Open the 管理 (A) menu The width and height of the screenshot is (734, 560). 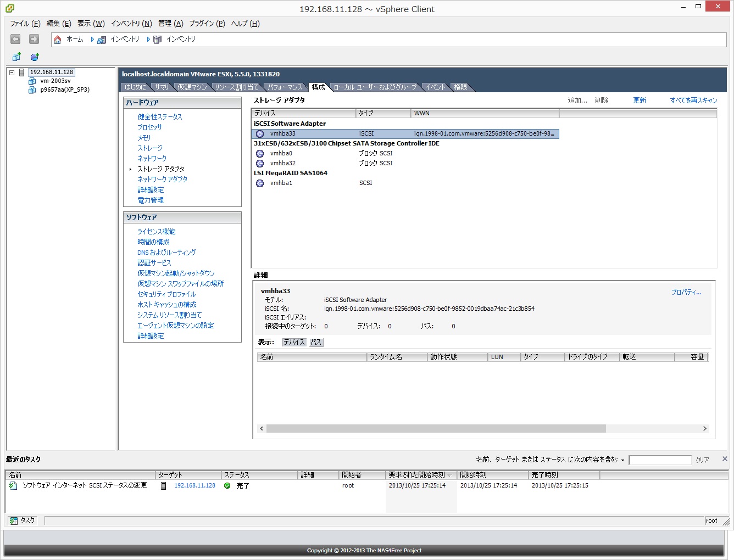pos(171,24)
